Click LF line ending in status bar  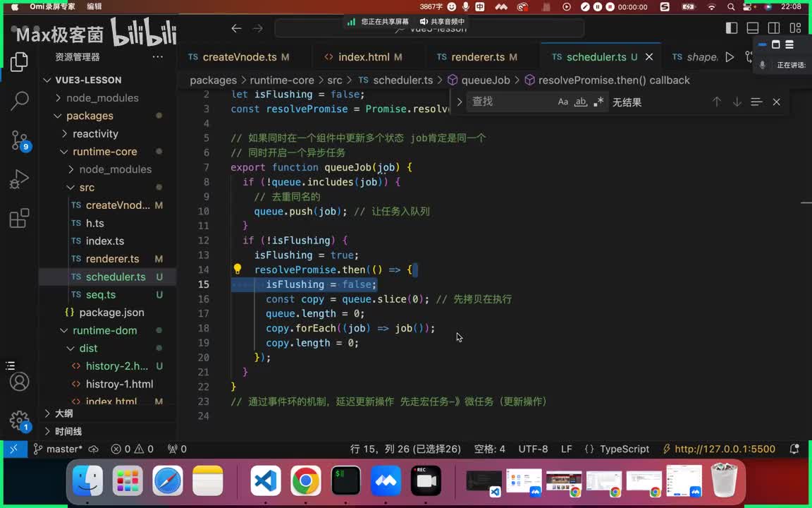click(567, 449)
